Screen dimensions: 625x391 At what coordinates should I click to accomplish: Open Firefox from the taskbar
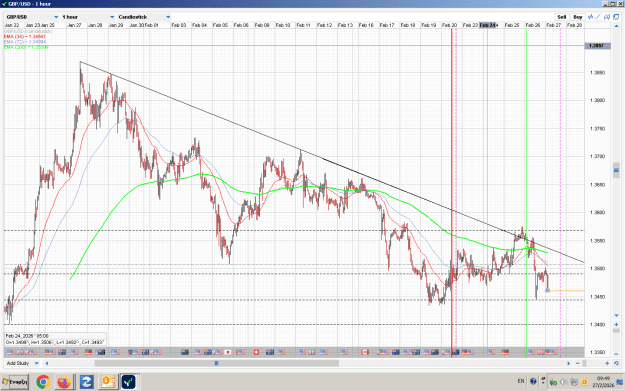click(64, 382)
